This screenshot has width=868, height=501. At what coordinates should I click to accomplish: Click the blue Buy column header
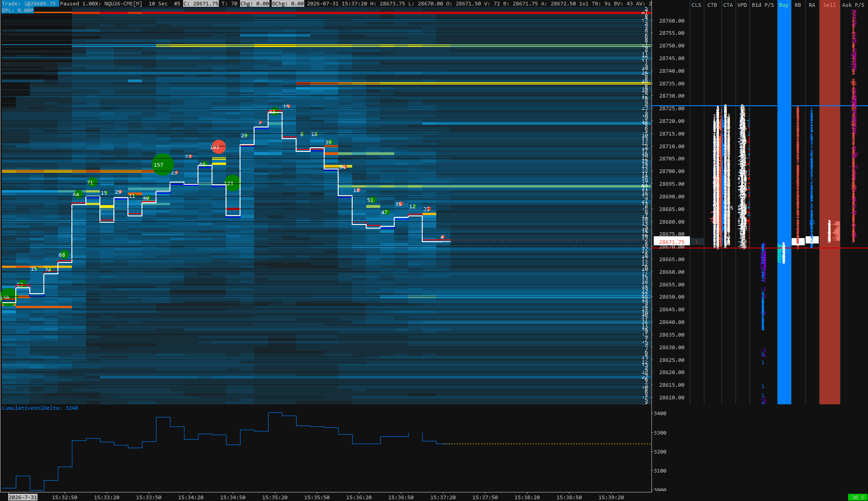(784, 5)
